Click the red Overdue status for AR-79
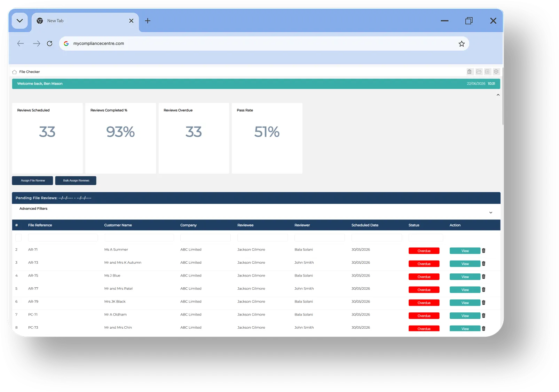Image resolution: width=559 pixels, height=392 pixels. click(x=424, y=303)
